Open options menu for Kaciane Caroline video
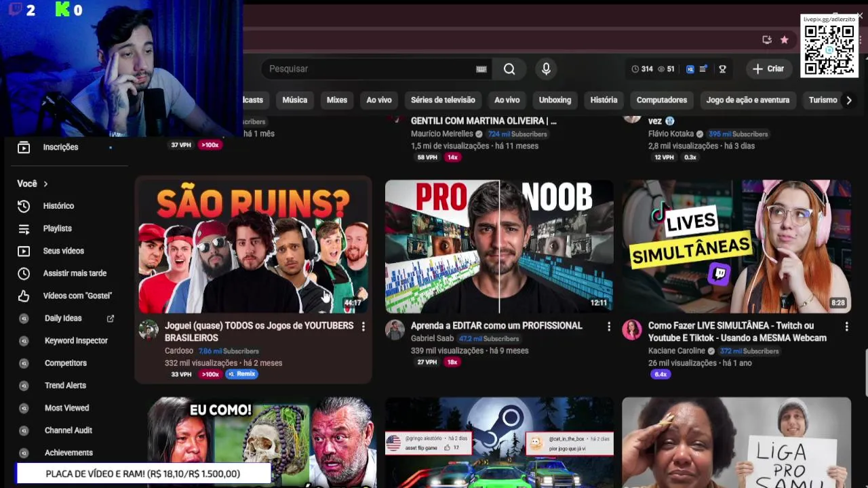 846,327
